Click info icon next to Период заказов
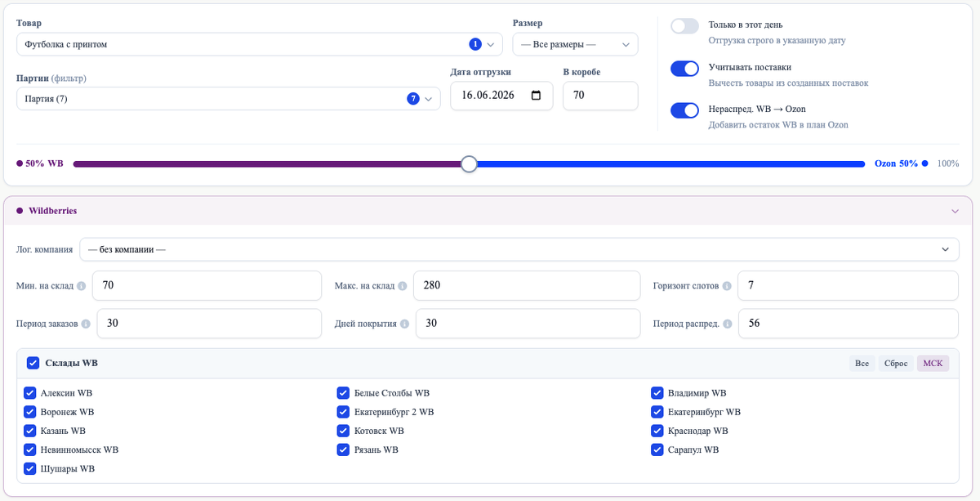980x501 pixels. [x=86, y=324]
